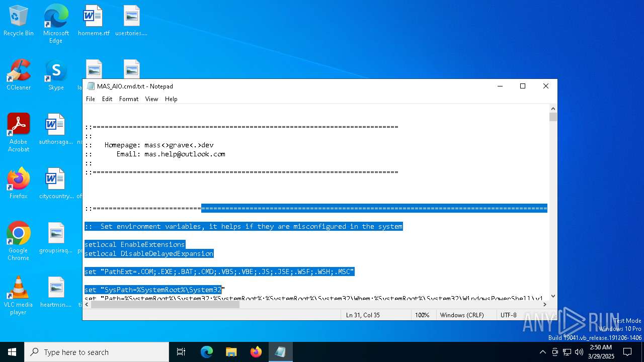Launch Adobe Acrobat from desktop

point(19,133)
